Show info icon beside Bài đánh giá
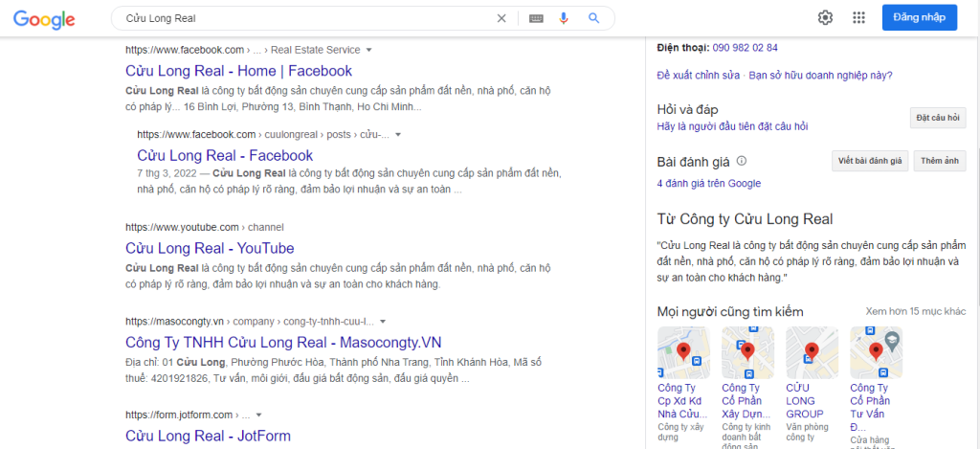 click(742, 161)
